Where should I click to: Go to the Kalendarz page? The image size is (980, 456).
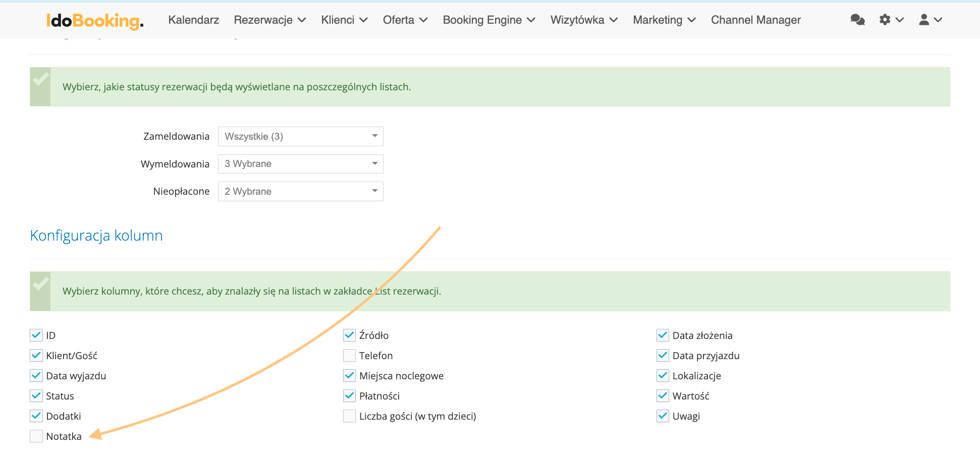(193, 20)
